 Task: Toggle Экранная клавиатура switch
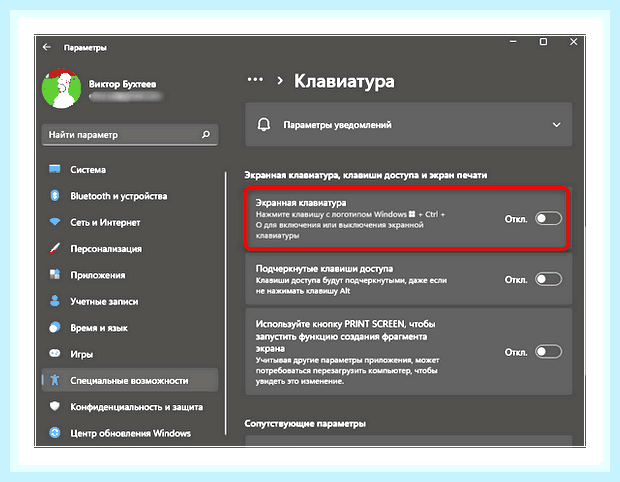coord(548,218)
